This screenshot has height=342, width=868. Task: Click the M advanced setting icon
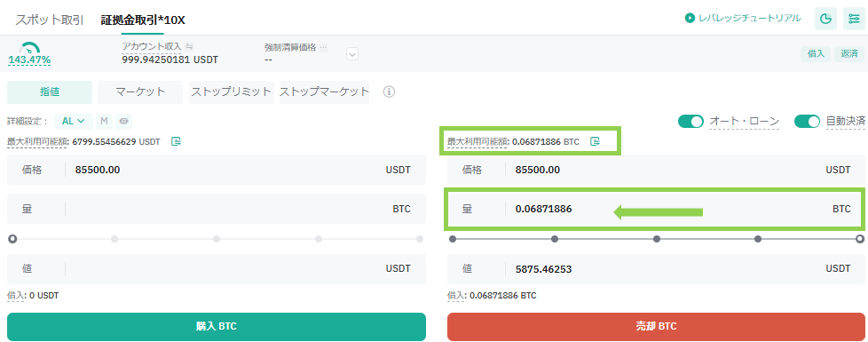[x=104, y=121]
